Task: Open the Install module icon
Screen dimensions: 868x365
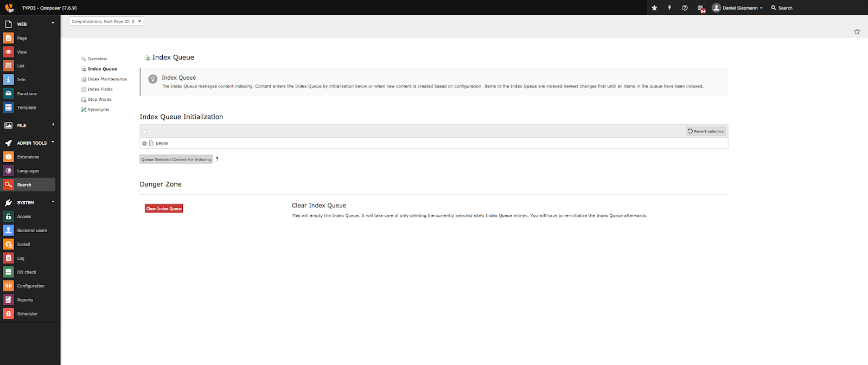Action: click(8, 244)
